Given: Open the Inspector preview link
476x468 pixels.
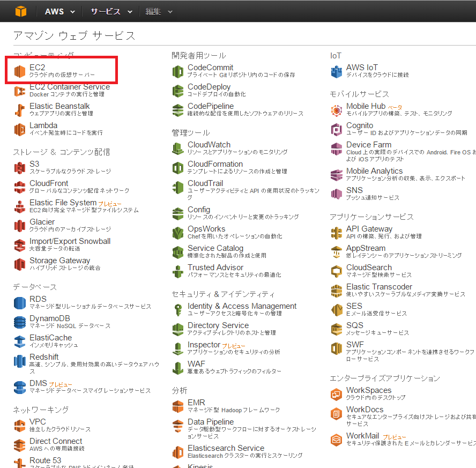Looking at the screenshot, I should pyautogui.click(x=204, y=345).
